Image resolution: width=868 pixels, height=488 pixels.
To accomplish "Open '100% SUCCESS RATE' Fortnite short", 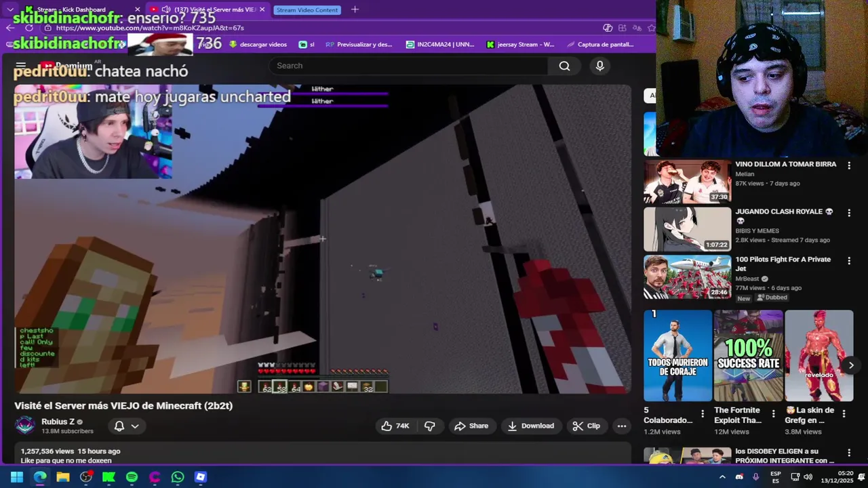I will (x=749, y=356).
